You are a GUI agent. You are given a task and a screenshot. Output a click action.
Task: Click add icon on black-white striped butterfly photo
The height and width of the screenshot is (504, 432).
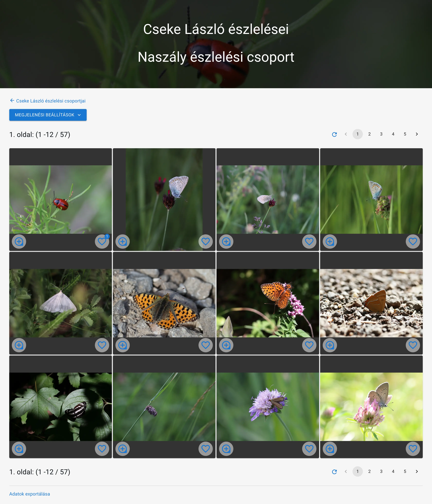[19, 449]
